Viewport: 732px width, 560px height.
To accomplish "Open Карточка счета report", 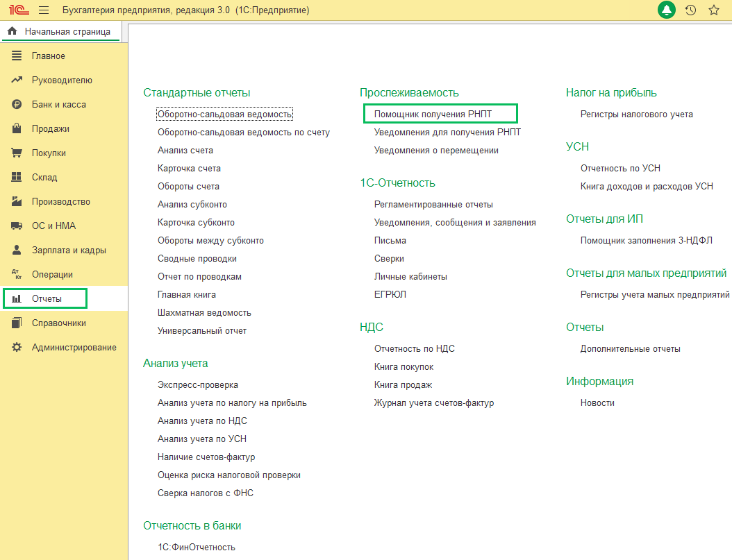I will [x=189, y=169].
